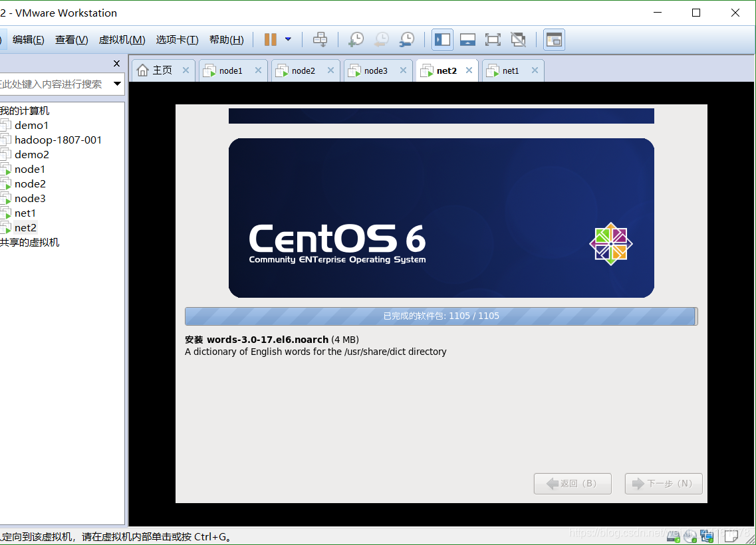Open the 选项卡(T) menu

coord(177,40)
